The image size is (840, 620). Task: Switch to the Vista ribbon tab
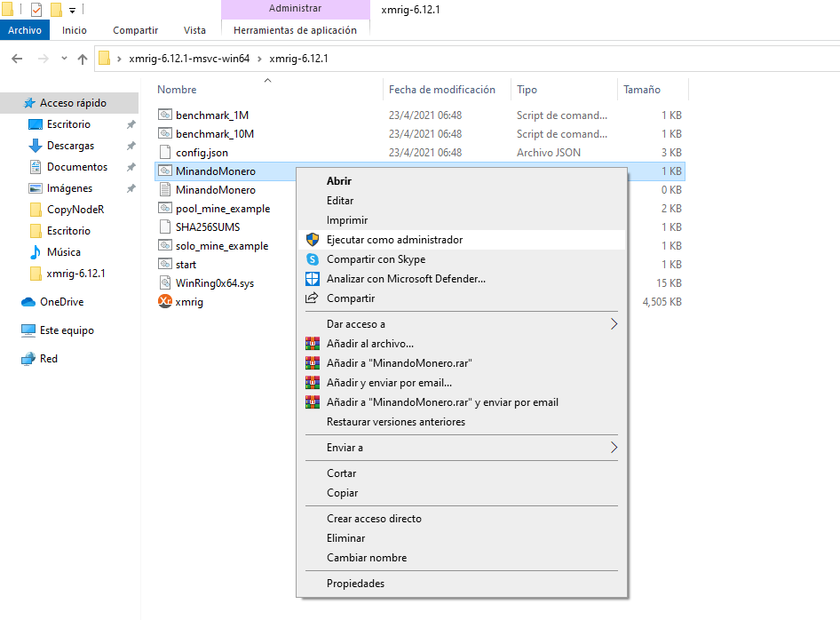pos(194,30)
